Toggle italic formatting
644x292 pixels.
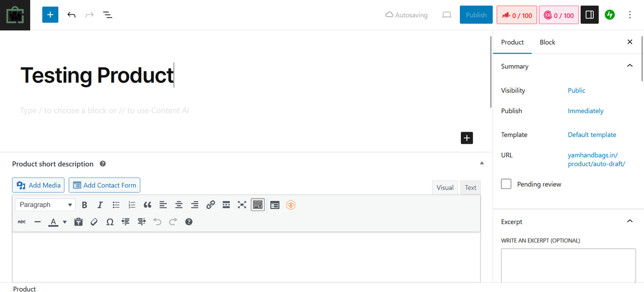point(100,205)
